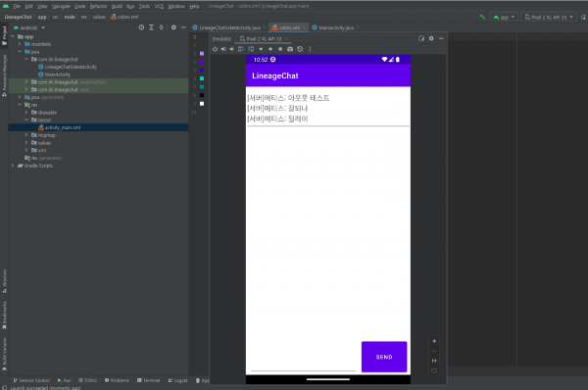Select opened file target icon in Project panel
Image resolution: width=588 pixels, height=390 pixels.
[x=141, y=27]
